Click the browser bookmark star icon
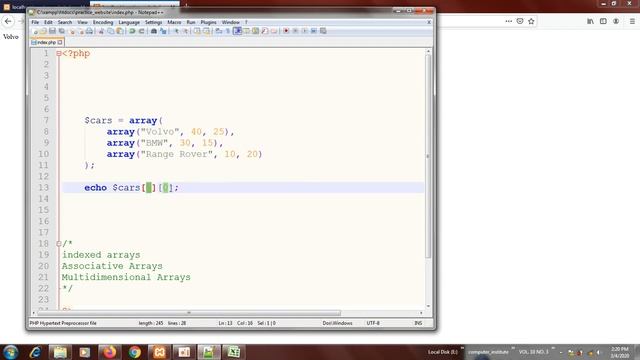The image size is (640, 360). [x=531, y=21]
